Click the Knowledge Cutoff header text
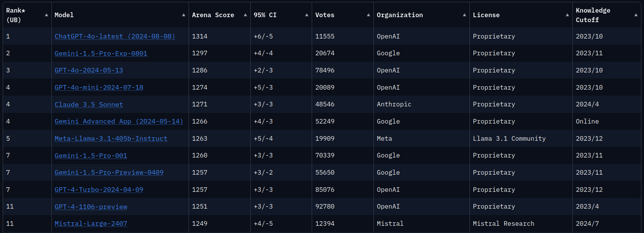644x233 pixels. 593,15
